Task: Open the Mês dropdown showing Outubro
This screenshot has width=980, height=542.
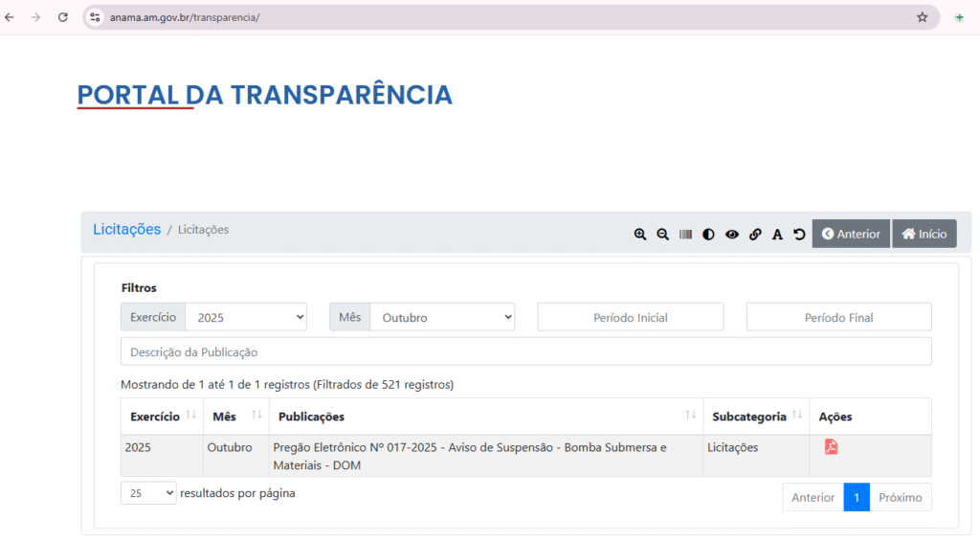Action: coord(441,317)
